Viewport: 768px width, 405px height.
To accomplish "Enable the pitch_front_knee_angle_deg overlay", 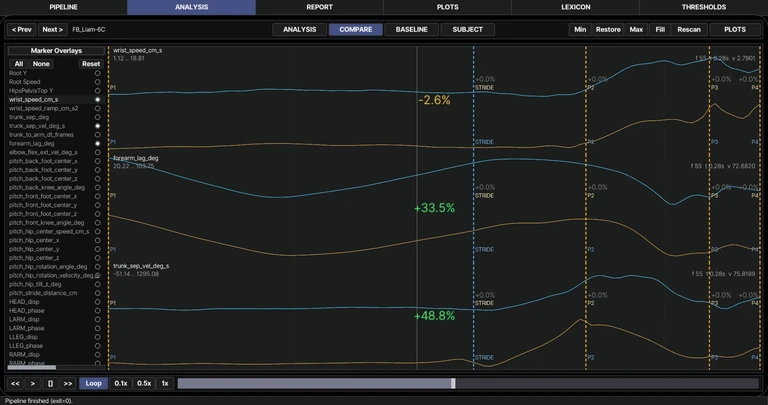I will 97,223.
